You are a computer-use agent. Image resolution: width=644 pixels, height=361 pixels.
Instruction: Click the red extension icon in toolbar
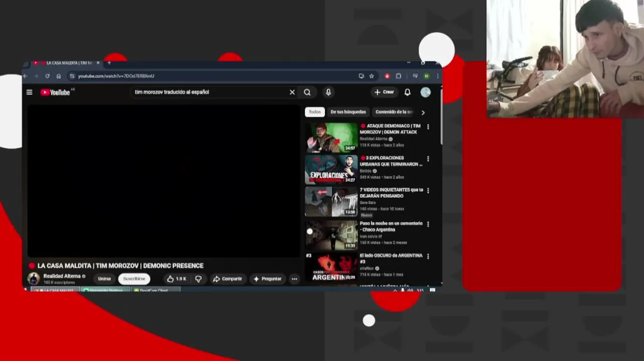coord(387,76)
